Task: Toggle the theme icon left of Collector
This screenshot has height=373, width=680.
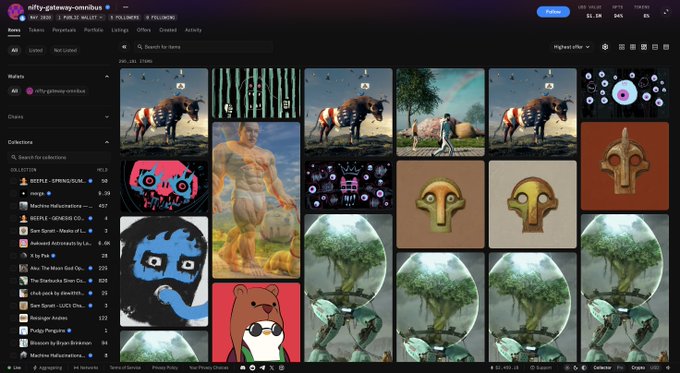Action: [x=584, y=368]
